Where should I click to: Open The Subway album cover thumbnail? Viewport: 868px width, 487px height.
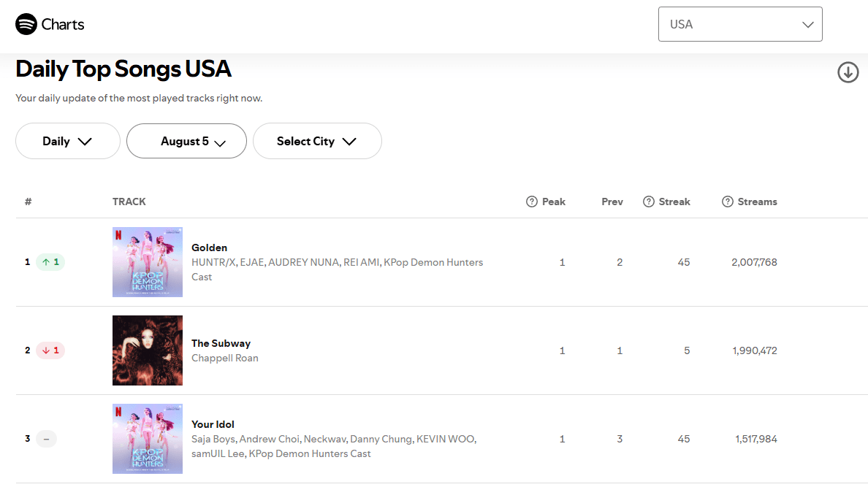tap(148, 350)
